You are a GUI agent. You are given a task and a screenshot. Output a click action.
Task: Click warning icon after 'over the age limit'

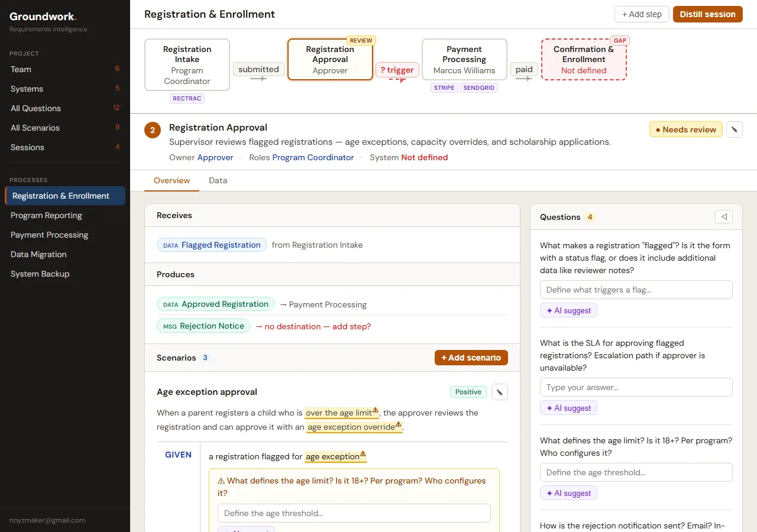(376, 411)
